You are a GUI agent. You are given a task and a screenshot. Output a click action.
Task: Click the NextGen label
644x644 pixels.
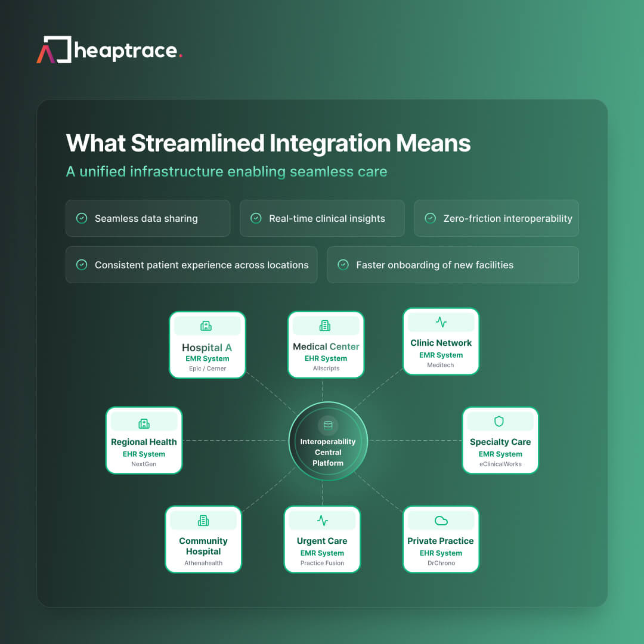coord(144,464)
